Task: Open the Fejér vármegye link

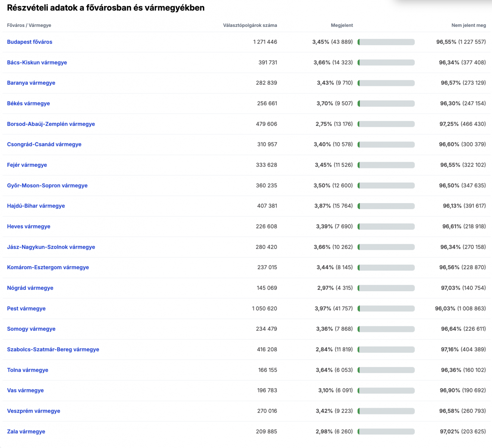Action: pos(27,165)
